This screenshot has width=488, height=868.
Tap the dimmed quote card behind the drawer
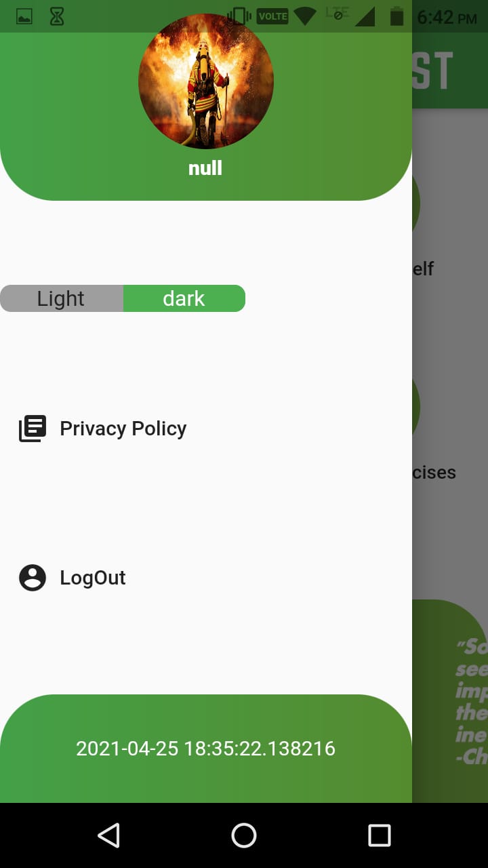pyautogui.click(x=450, y=701)
